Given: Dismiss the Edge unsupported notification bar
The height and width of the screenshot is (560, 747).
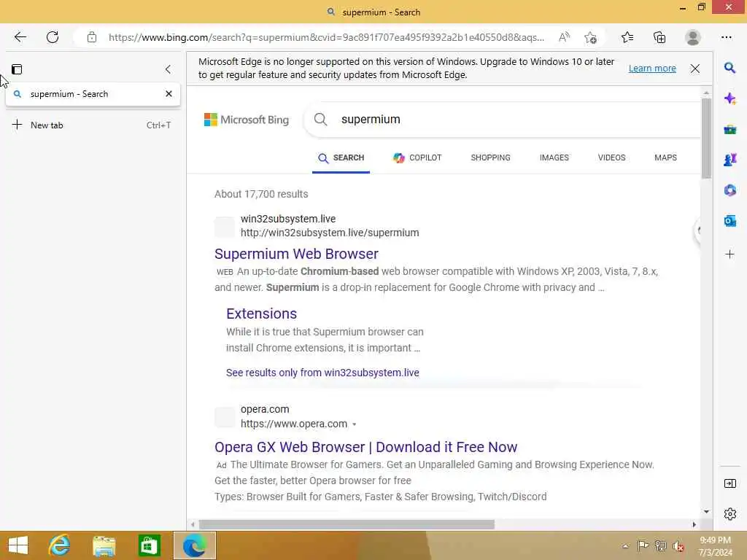Looking at the screenshot, I should (695, 69).
